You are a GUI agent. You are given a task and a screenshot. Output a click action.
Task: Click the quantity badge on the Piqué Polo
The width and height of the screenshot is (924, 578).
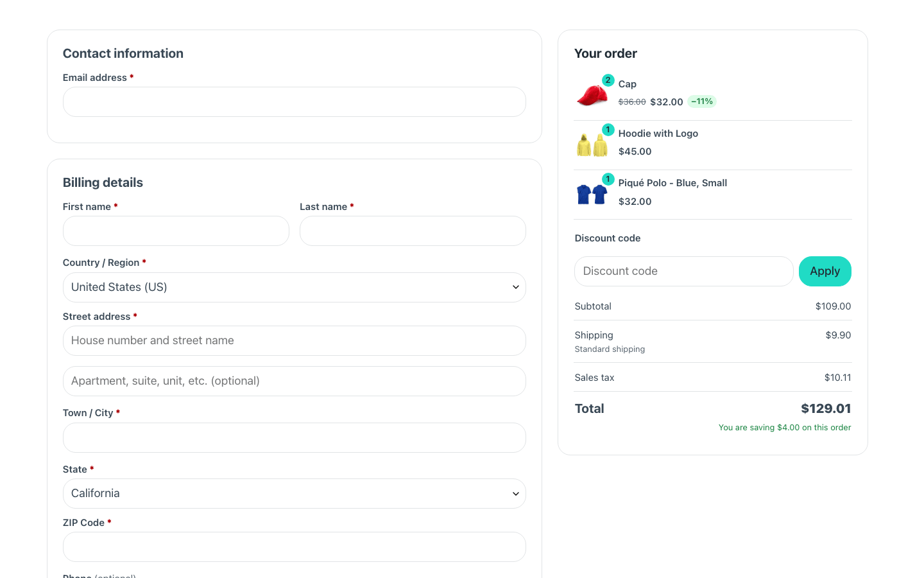tap(608, 179)
